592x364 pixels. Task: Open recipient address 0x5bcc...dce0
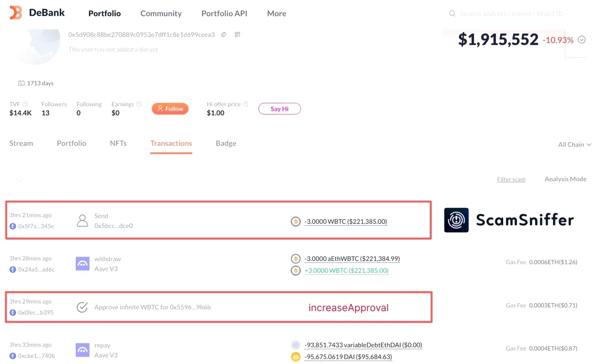tap(113, 226)
